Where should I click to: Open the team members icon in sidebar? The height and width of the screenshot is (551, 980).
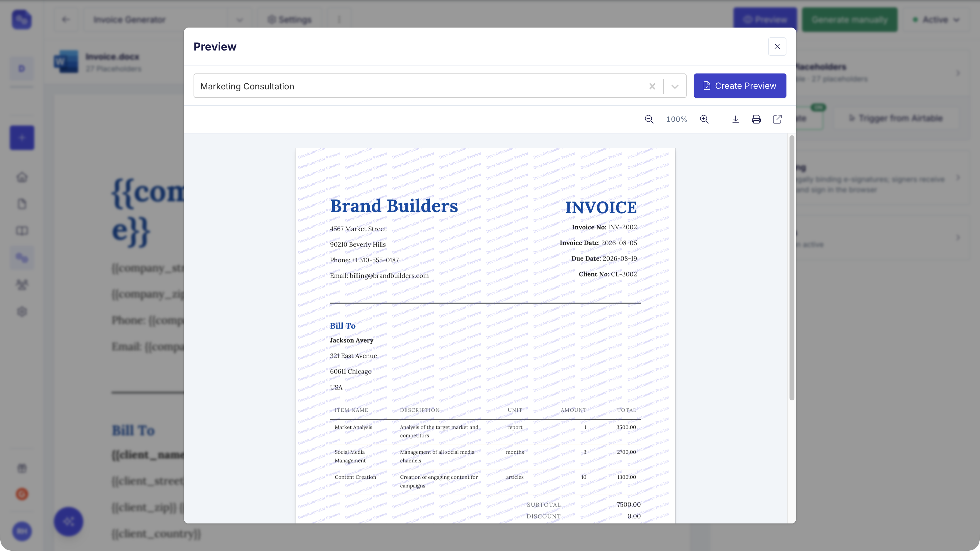[22, 285]
